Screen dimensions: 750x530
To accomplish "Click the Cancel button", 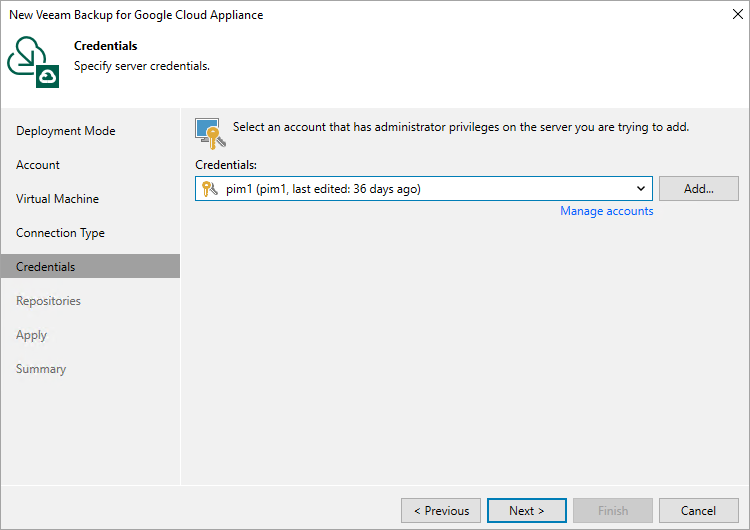I will pos(698,510).
